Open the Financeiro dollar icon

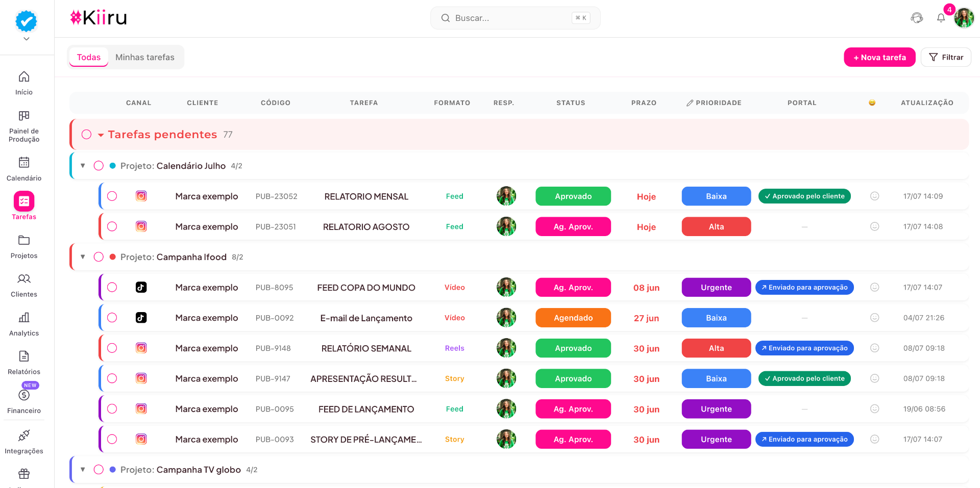point(24,395)
